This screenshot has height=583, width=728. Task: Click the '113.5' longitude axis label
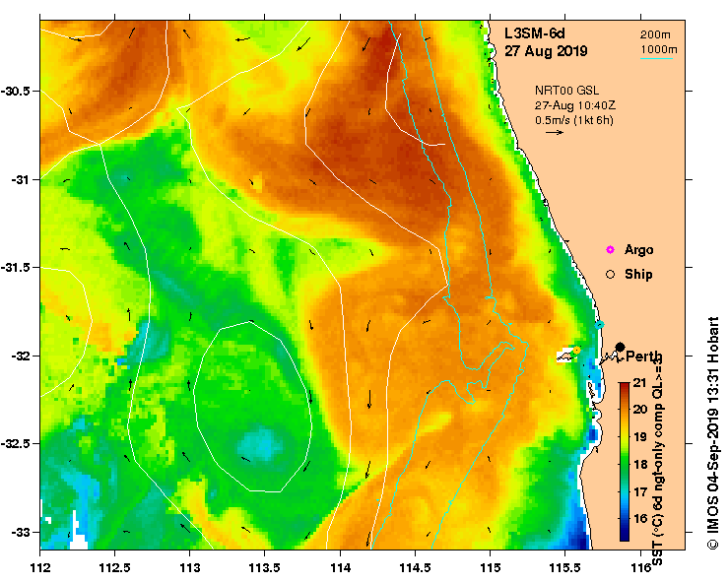point(265,567)
